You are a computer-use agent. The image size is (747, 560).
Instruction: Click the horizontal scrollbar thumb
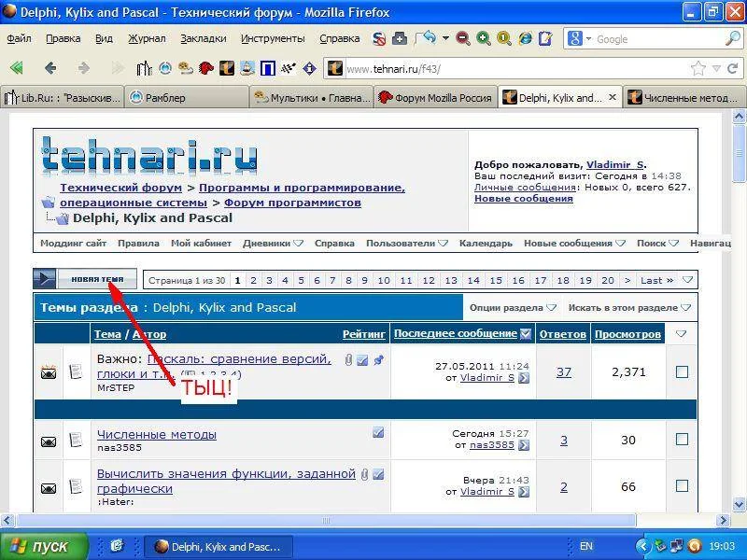point(326,521)
